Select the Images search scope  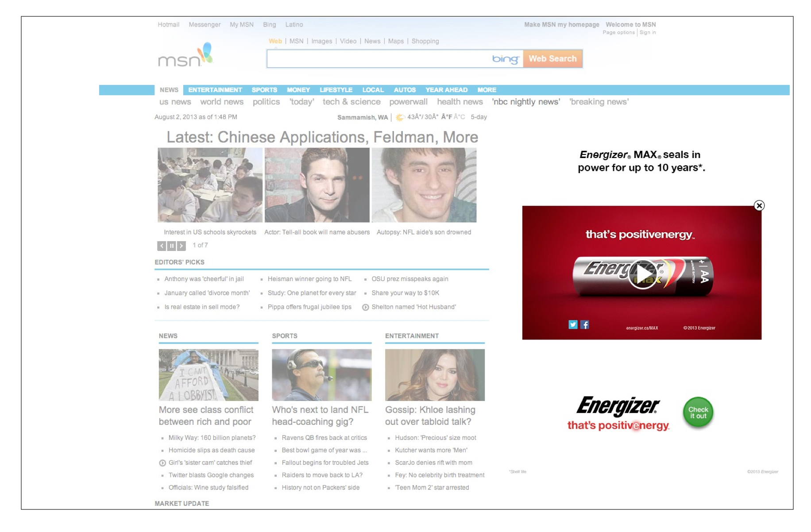[x=321, y=41]
